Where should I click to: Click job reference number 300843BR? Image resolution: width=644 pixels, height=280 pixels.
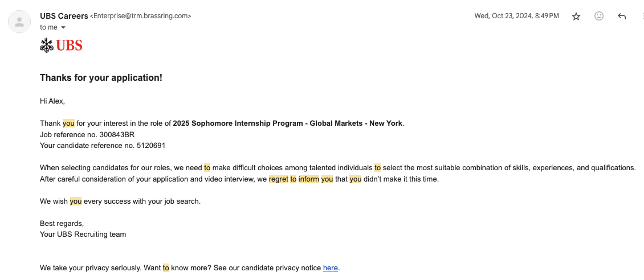[x=117, y=134]
